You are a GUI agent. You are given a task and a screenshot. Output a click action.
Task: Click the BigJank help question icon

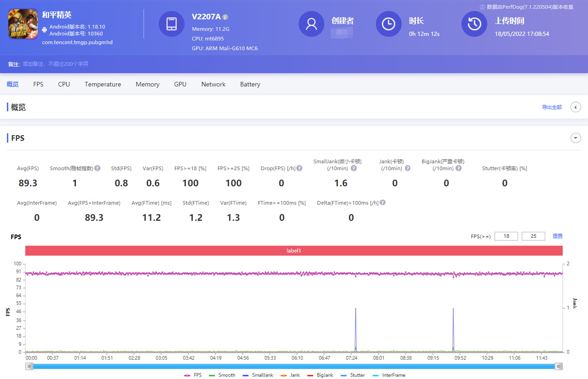pos(458,168)
